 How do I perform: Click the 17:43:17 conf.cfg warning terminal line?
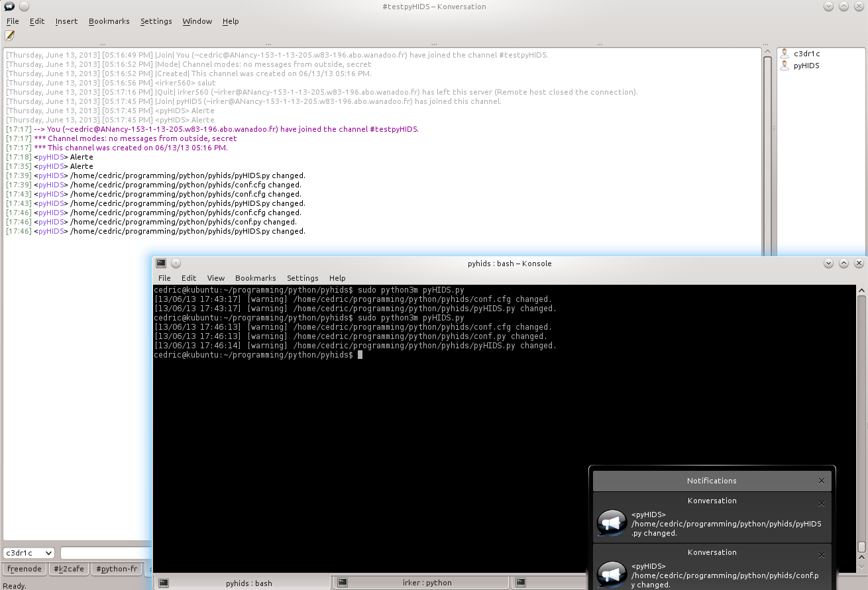coord(353,299)
